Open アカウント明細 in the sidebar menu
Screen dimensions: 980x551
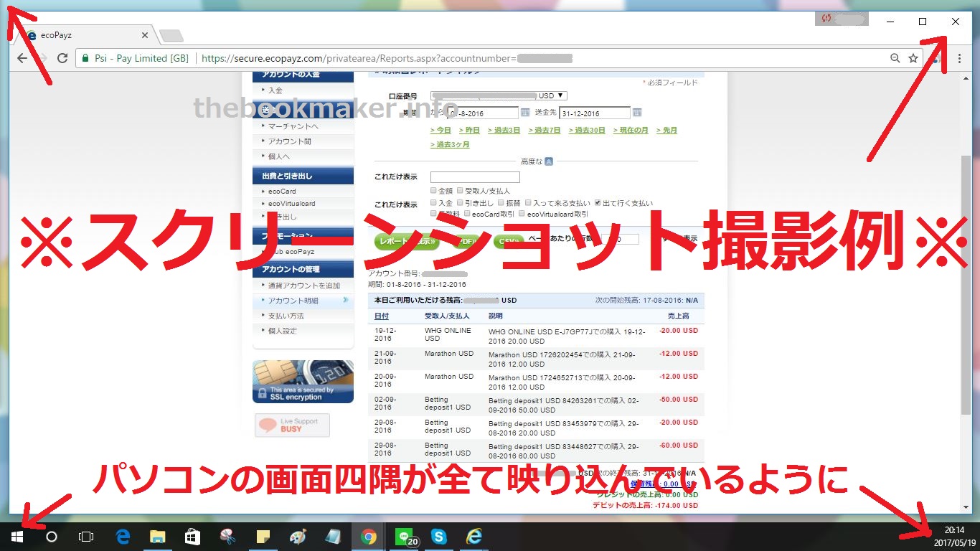click(293, 301)
